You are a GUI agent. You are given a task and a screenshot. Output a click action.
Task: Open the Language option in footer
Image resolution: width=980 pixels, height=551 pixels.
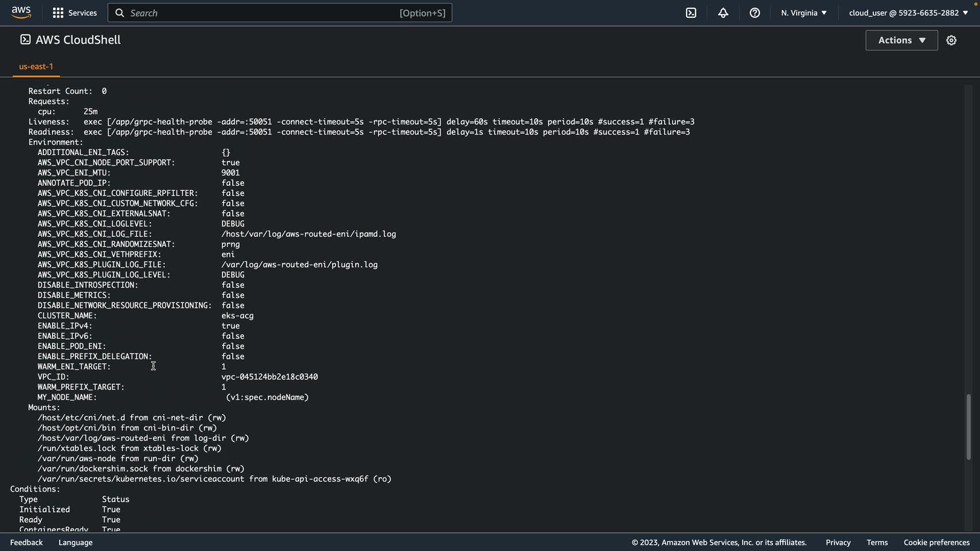pos(76,542)
